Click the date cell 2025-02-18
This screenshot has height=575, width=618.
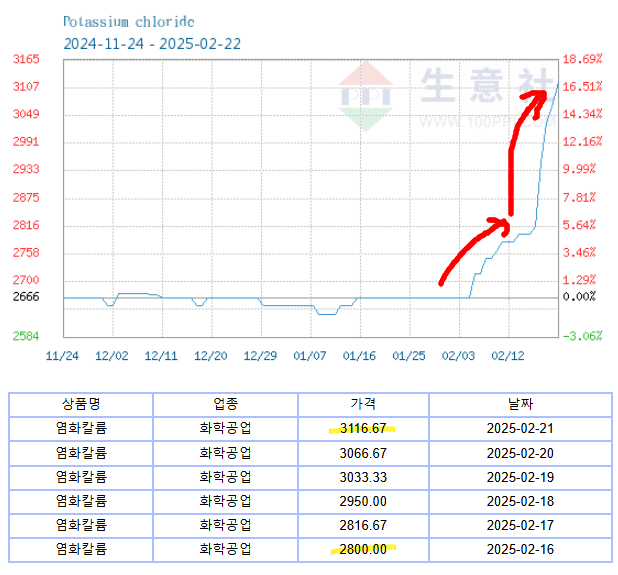(520, 501)
